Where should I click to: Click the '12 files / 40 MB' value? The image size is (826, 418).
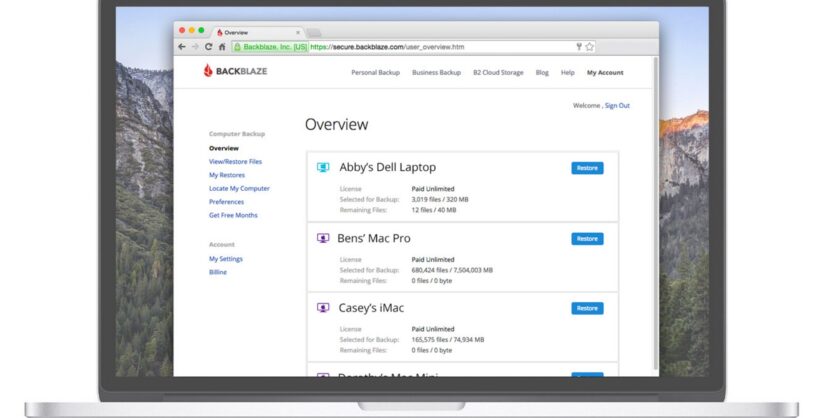pos(434,210)
